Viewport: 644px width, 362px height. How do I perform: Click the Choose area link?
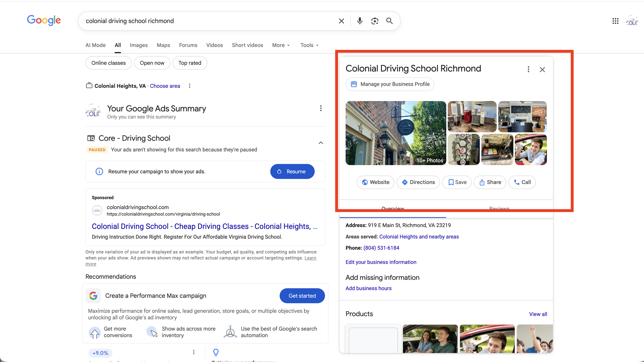point(165,86)
